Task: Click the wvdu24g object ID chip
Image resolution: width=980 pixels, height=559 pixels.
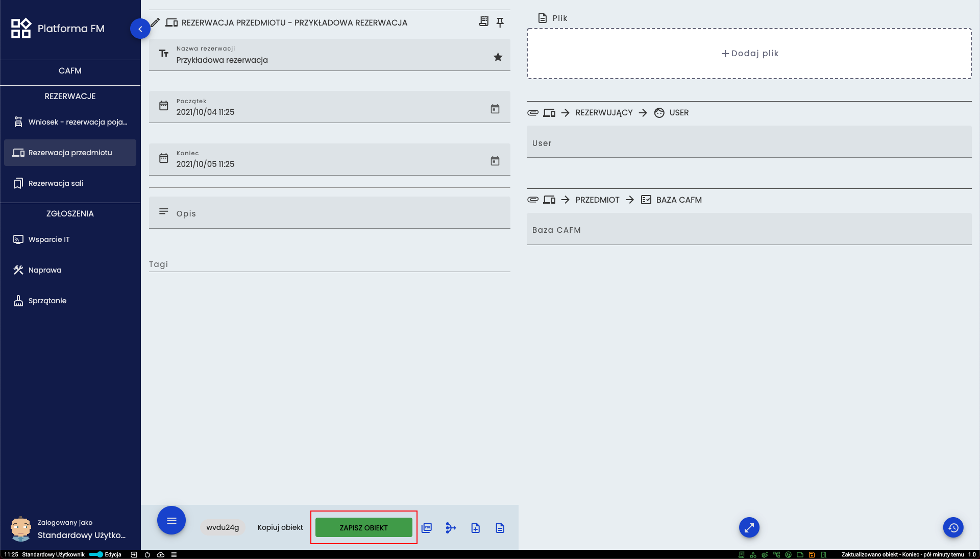Action: (x=223, y=527)
